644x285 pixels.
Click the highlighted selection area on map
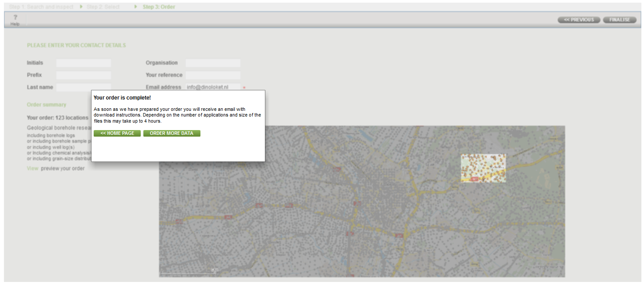483,168
